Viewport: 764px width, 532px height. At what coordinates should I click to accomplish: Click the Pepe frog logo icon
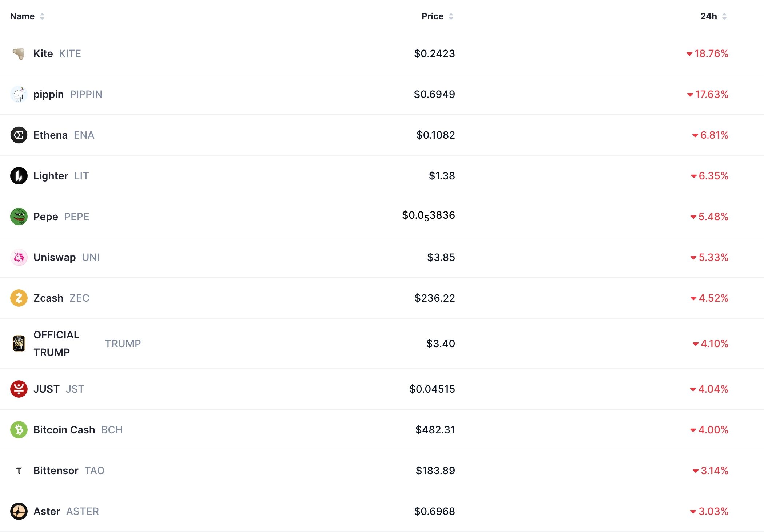click(x=19, y=217)
